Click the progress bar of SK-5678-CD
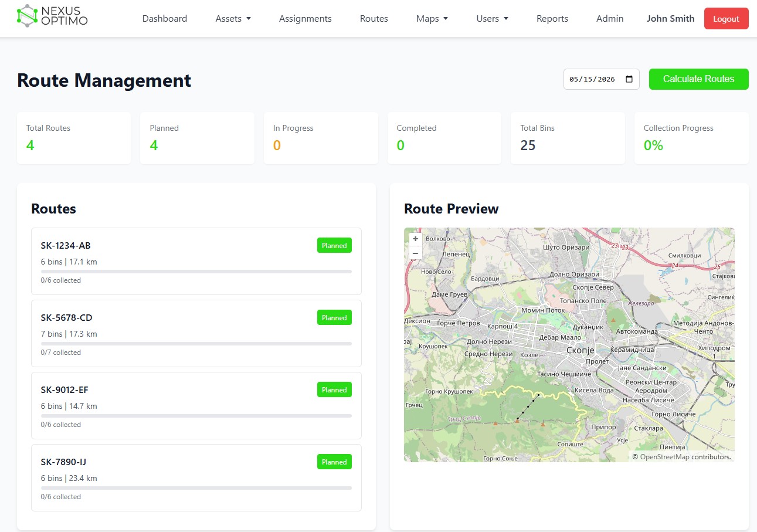Screen dimensions: 757x532 click(196, 344)
